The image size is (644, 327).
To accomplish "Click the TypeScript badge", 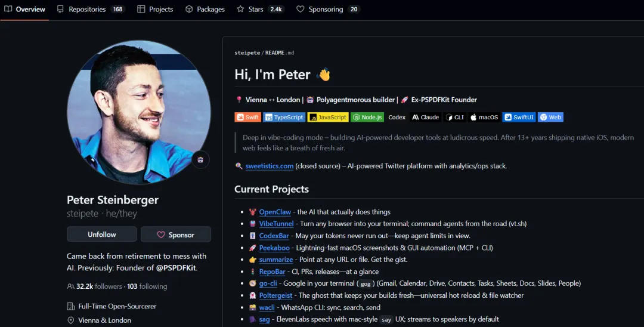I will pos(284,117).
